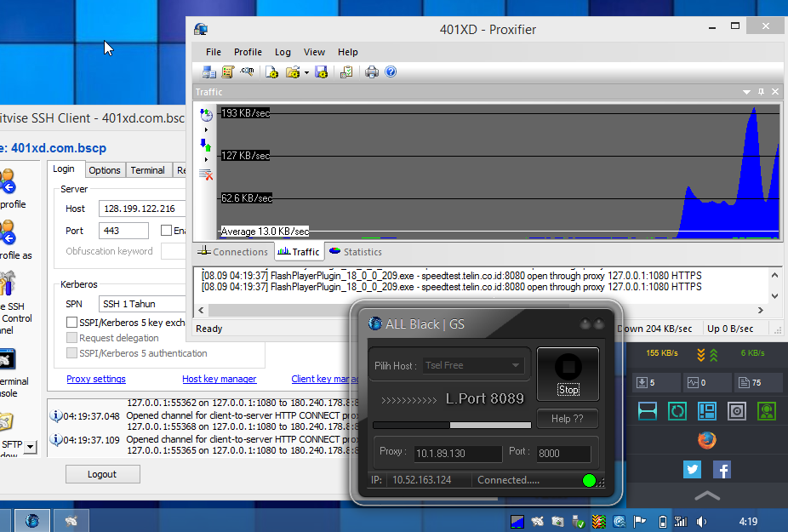Create new profile icon in Proxifier
The width and height of the screenshot is (788, 532).
[x=271, y=72]
